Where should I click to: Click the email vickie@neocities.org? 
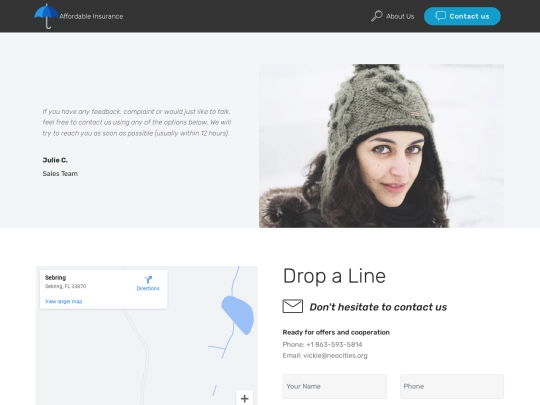tap(335, 355)
